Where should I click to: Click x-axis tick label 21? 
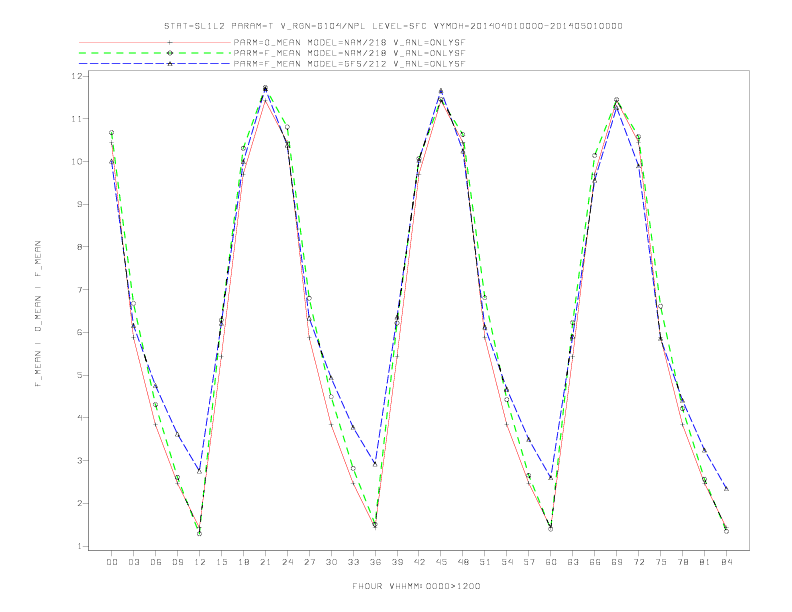click(265, 562)
